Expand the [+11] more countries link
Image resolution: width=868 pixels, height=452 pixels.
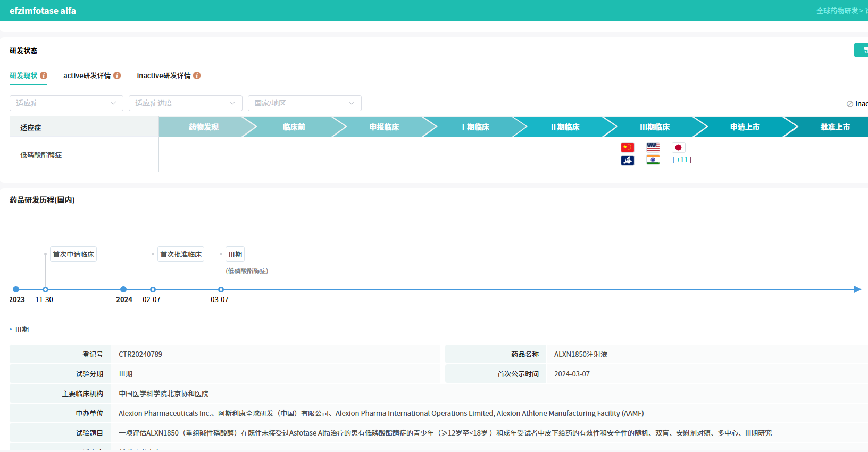pyautogui.click(x=682, y=160)
